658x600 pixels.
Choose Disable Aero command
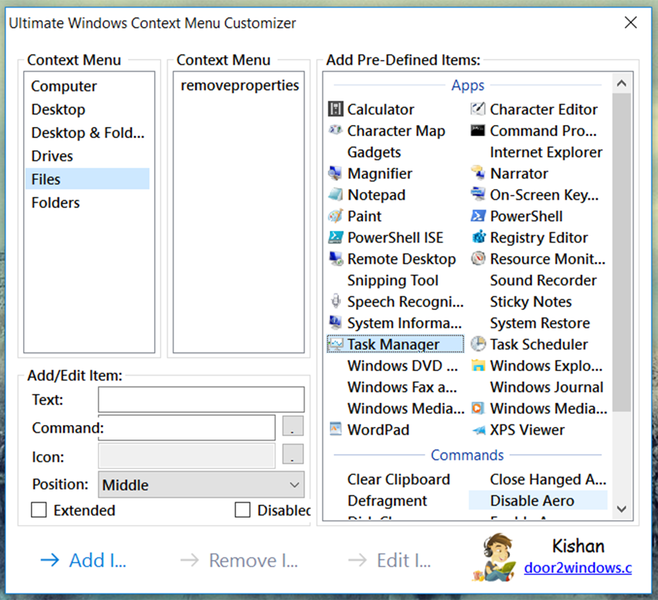[x=538, y=501]
